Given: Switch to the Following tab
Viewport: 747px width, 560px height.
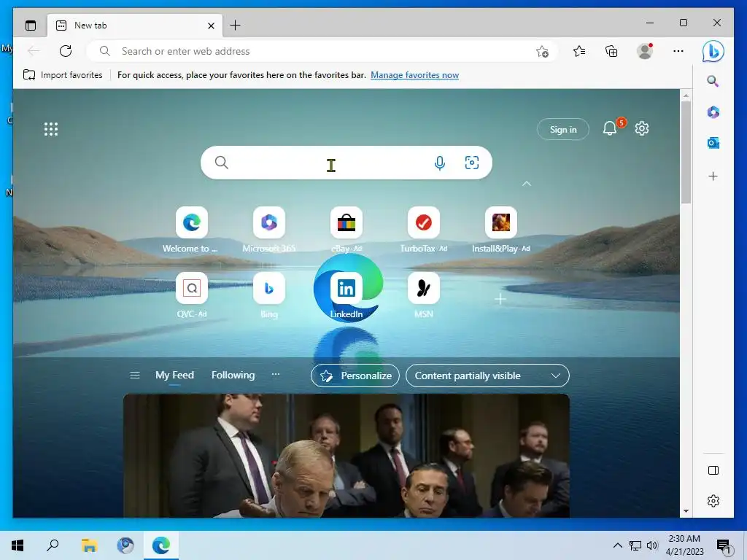Looking at the screenshot, I should [x=233, y=376].
